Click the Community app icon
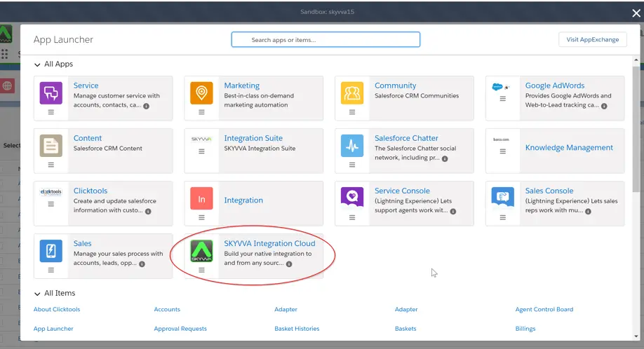 pyautogui.click(x=351, y=93)
